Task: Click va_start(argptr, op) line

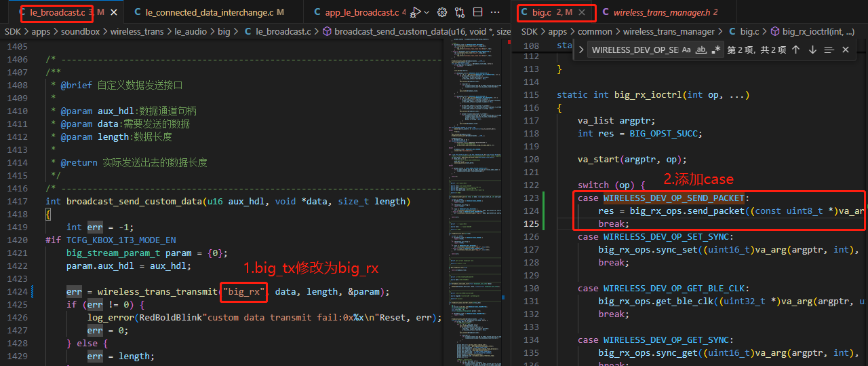Action: click(x=632, y=159)
